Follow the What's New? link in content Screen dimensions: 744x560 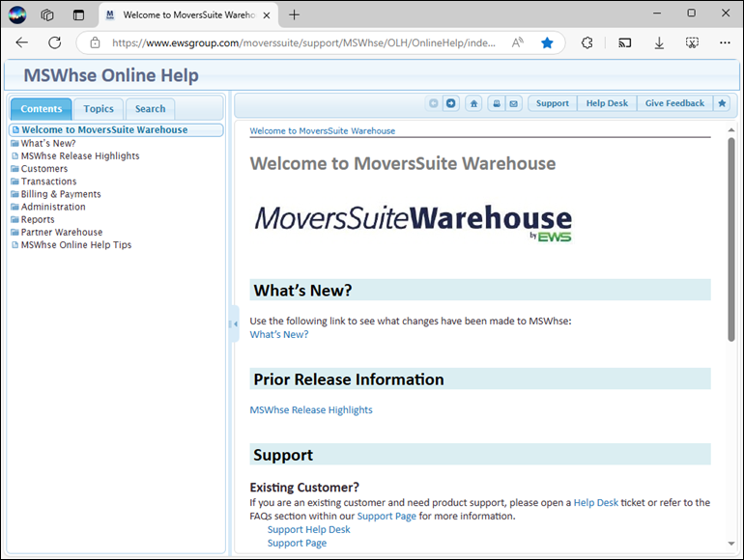279,335
